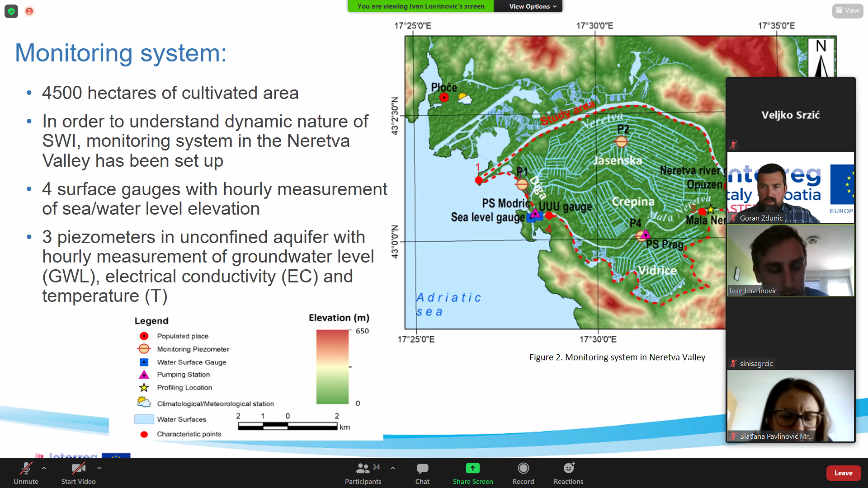Click the green Share Screen icon
868x488 pixels.
coord(472,469)
